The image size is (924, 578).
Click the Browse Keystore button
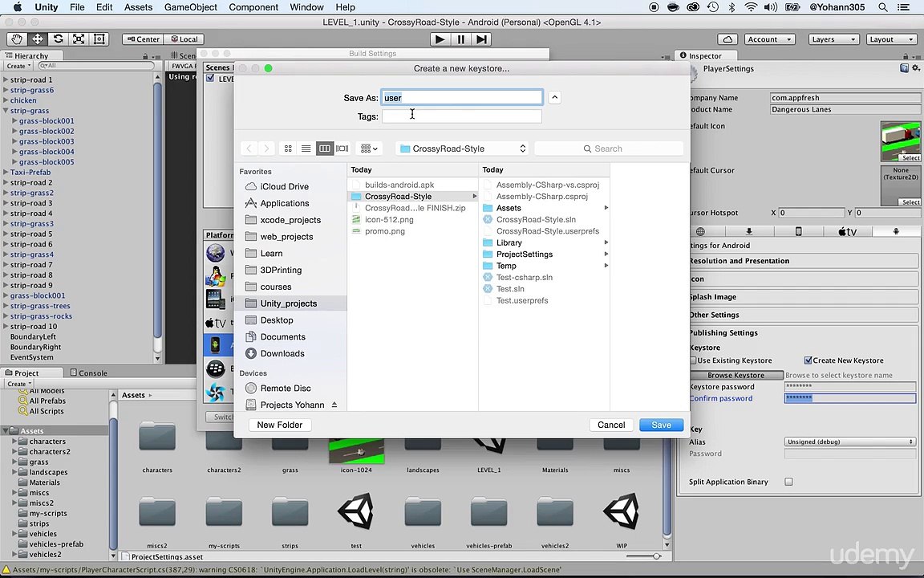click(x=736, y=375)
